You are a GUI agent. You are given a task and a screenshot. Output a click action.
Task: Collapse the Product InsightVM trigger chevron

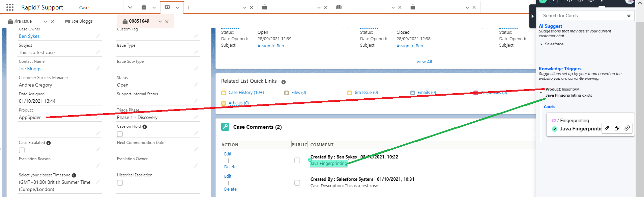[x=541, y=93]
